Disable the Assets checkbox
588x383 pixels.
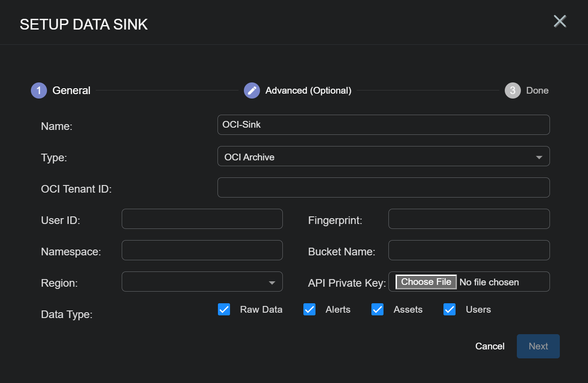click(x=377, y=310)
